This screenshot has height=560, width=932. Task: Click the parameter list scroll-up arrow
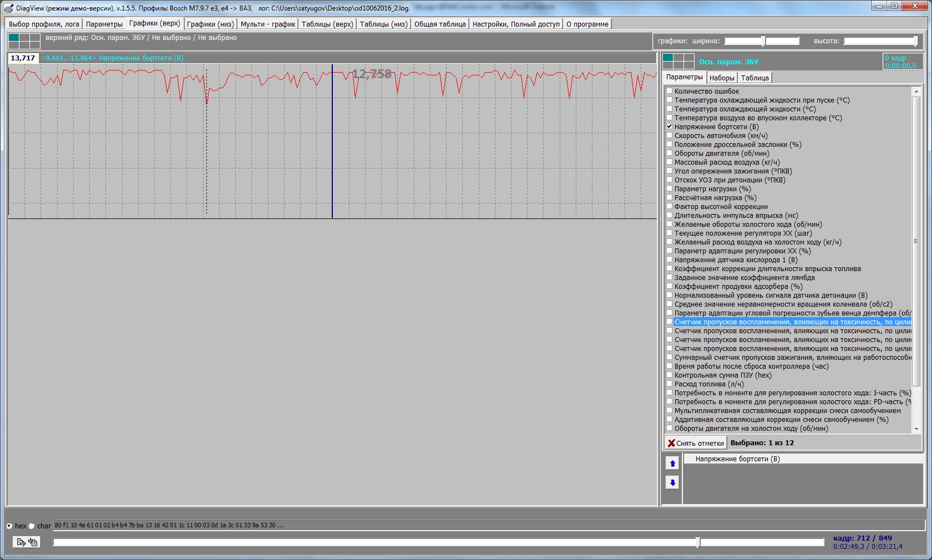(x=916, y=91)
